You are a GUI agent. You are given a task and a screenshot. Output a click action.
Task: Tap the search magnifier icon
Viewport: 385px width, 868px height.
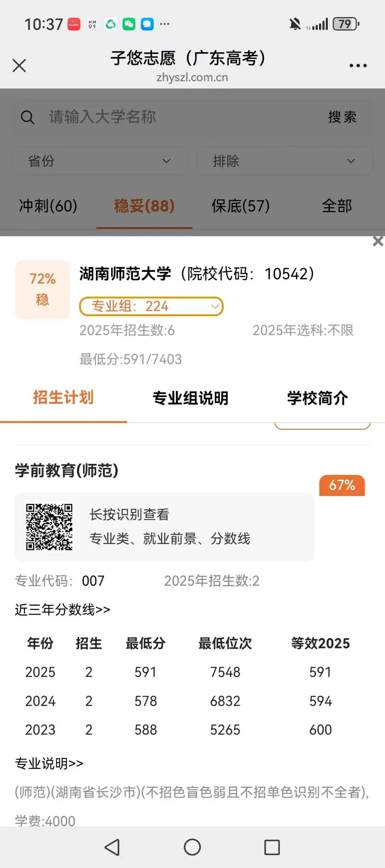tap(27, 117)
